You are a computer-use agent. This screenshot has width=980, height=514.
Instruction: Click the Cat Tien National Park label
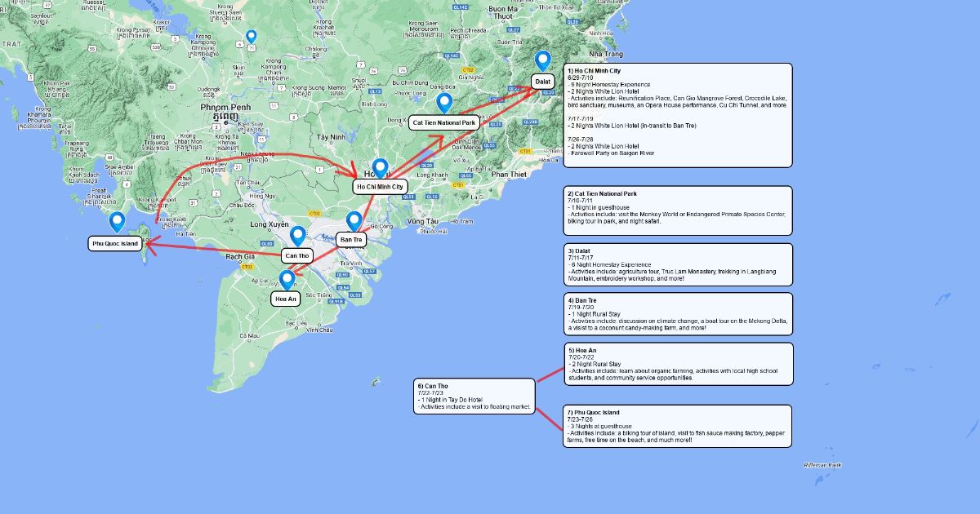(x=443, y=123)
